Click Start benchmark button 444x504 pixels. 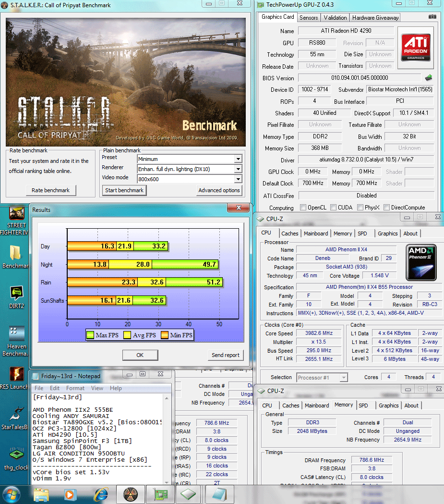(124, 190)
